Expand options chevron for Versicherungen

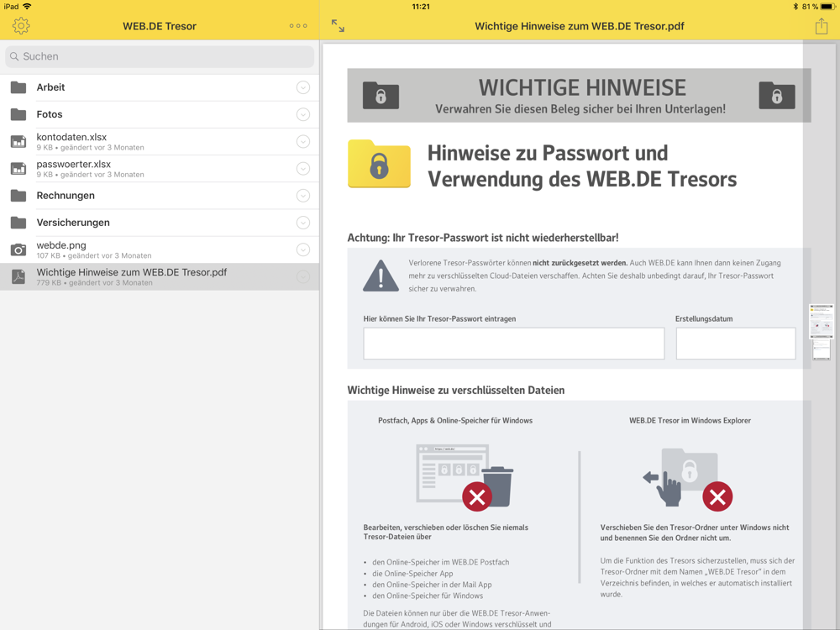(x=303, y=223)
